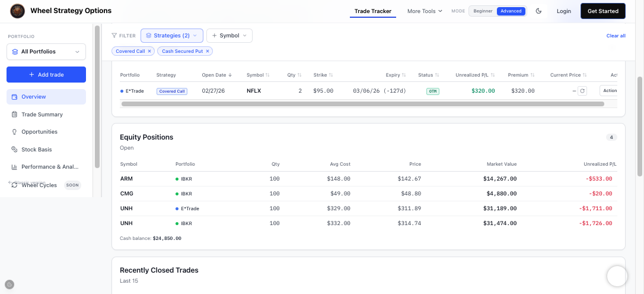The height and width of the screenshot is (294, 644).
Task: Remove the Cash Secured Put filter chip
Action: click(x=208, y=52)
